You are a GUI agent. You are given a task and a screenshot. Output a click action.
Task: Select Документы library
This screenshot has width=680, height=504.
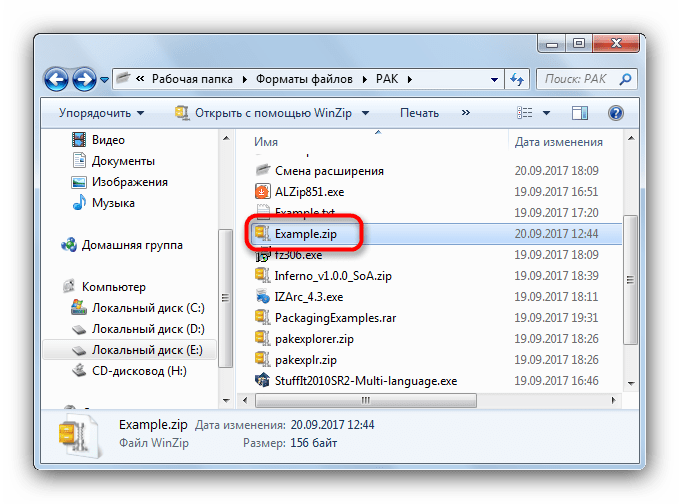(123, 161)
